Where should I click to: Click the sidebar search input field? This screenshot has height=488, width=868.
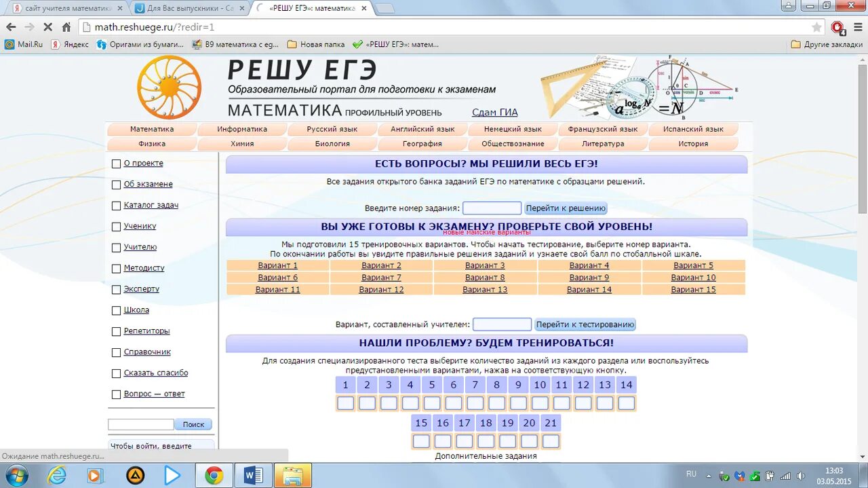[x=141, y=424]
